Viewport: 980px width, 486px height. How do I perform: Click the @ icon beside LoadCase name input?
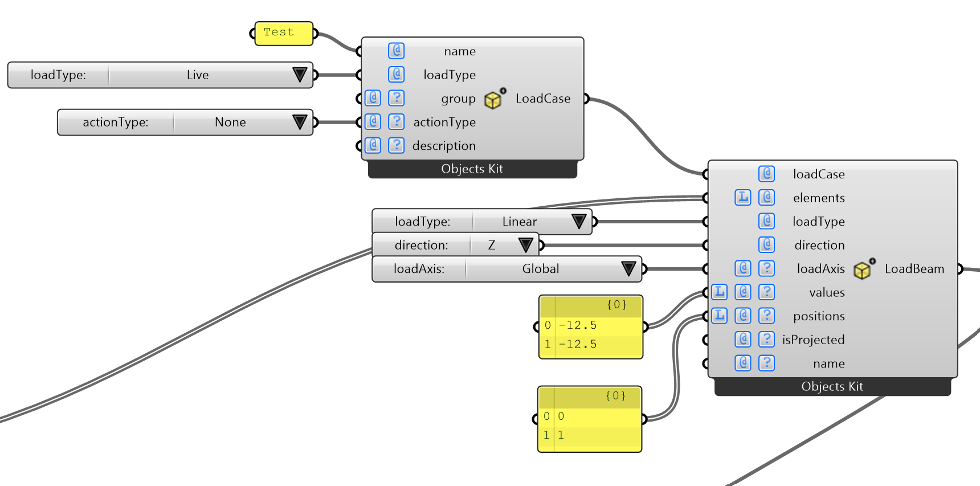pos(396,51)
